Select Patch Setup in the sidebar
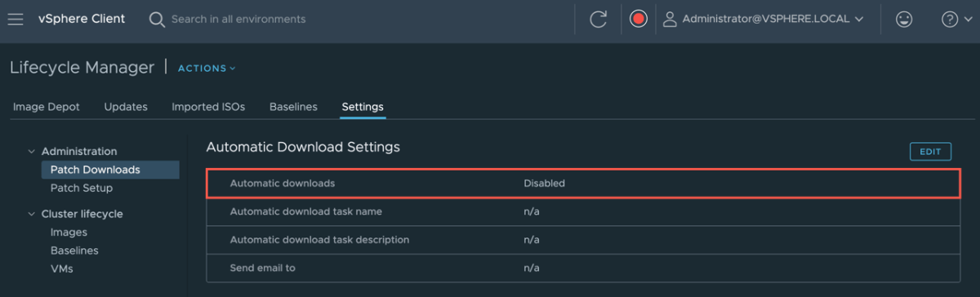The image size is (980, 297). point(82,188)
